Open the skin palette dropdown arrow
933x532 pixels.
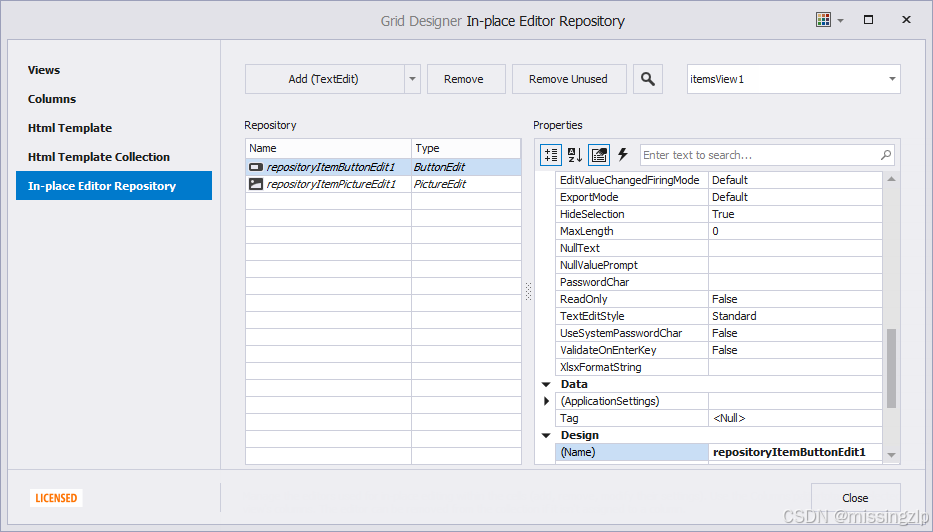[840, 20]
